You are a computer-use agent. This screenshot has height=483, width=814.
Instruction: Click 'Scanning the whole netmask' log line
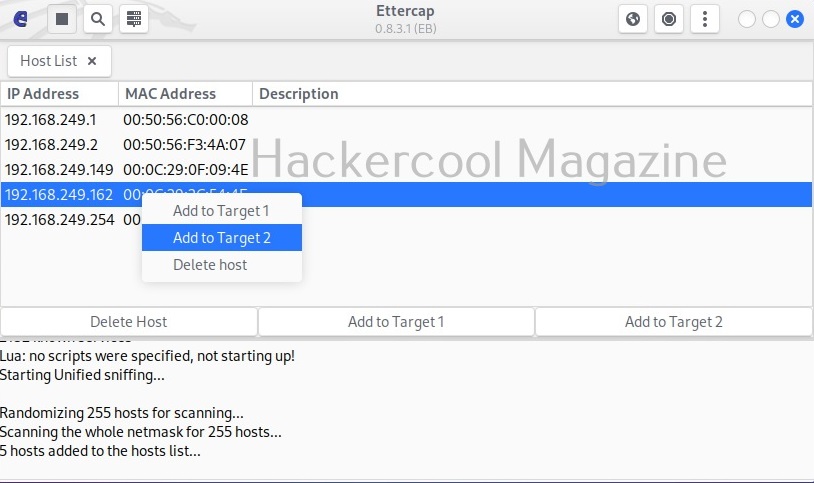click(x=141, y=432)
